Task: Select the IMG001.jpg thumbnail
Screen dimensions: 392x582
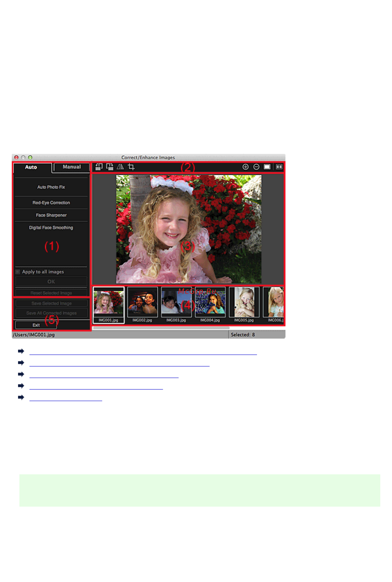Action: coord(109,305)
